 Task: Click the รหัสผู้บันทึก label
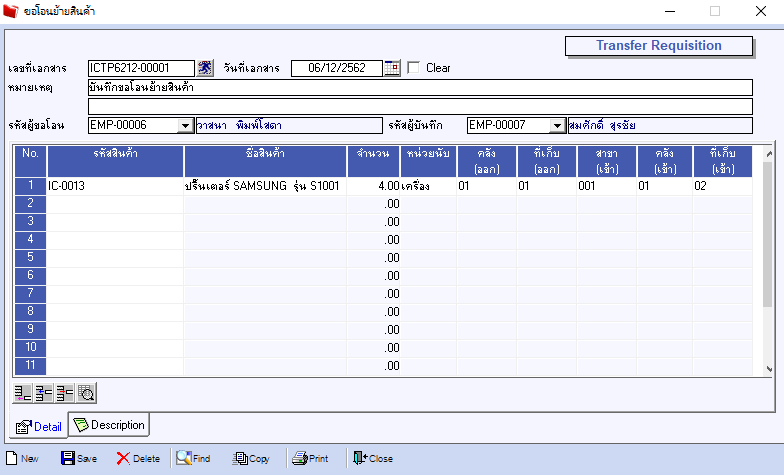coord(416,126)
